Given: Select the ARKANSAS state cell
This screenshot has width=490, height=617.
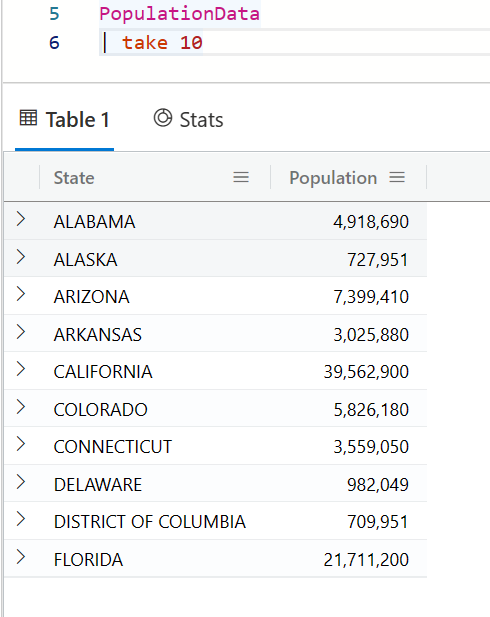Looking at the screenshot, I should (x=98, y=335).
